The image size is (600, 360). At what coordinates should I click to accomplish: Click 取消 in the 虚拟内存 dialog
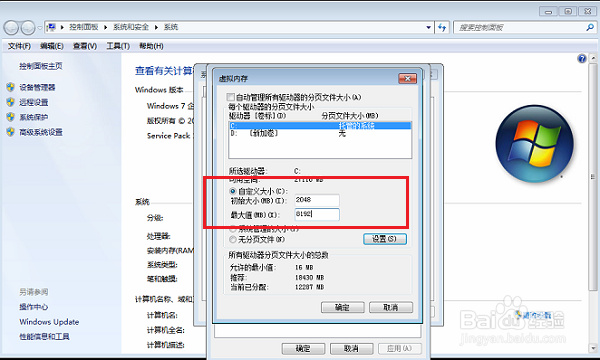tap(391, 307)
